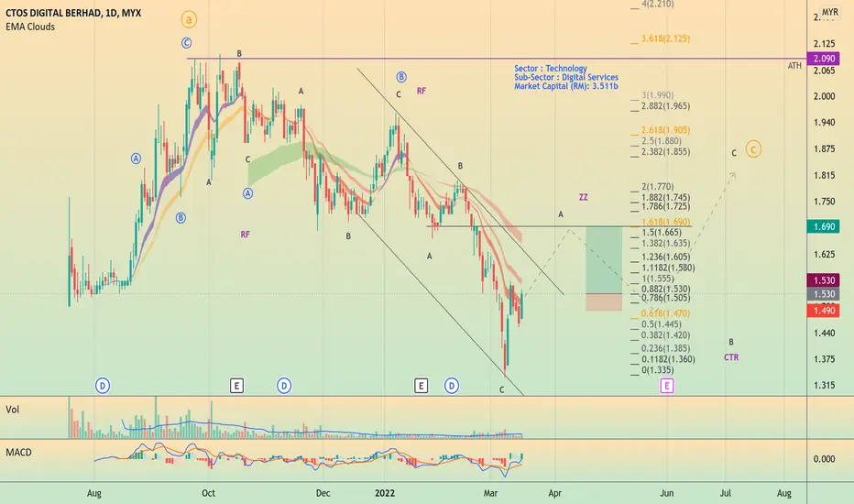Select the red 1.490 stop price label

(x=824, y=311)
